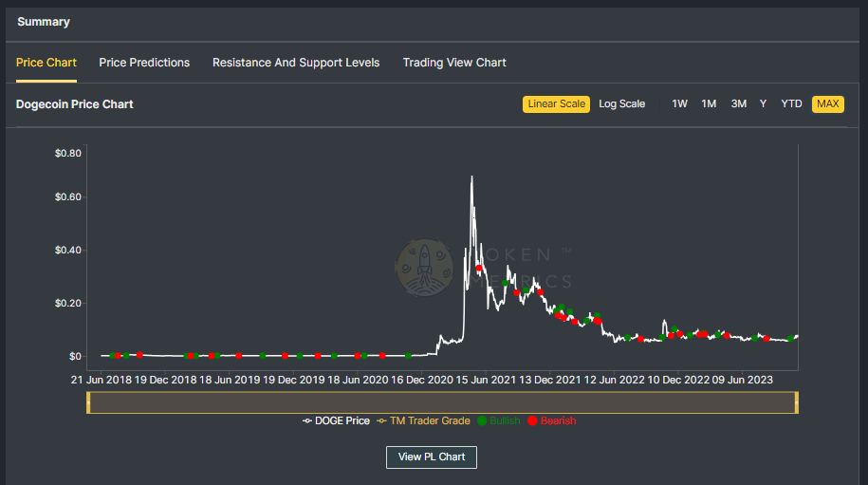Toggle Bullish markers in legend

click(499, 420)
